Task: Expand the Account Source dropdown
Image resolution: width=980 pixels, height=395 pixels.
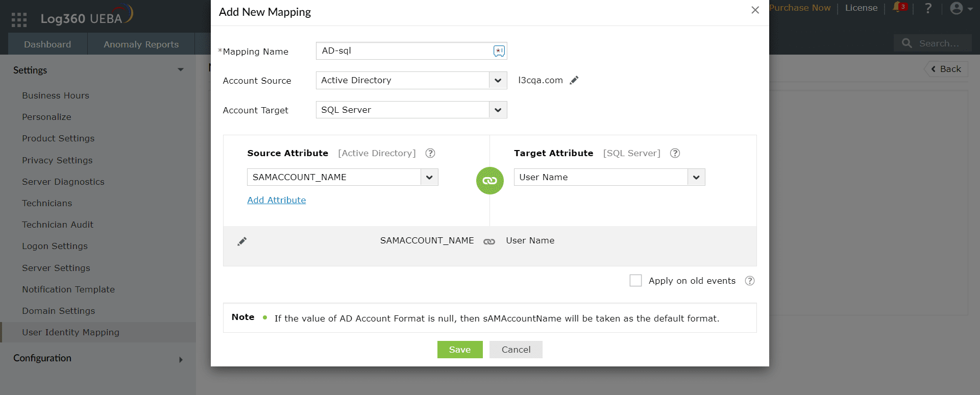Action: coord(498,81)
